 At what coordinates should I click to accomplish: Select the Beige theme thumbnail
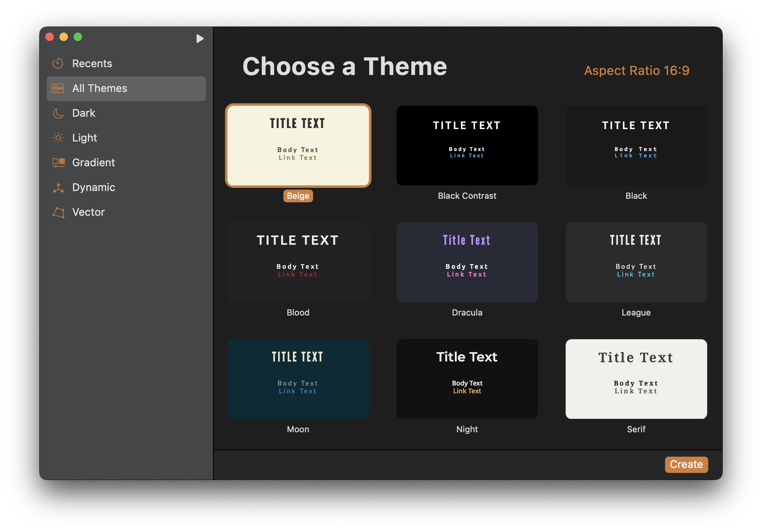point(298,145)
